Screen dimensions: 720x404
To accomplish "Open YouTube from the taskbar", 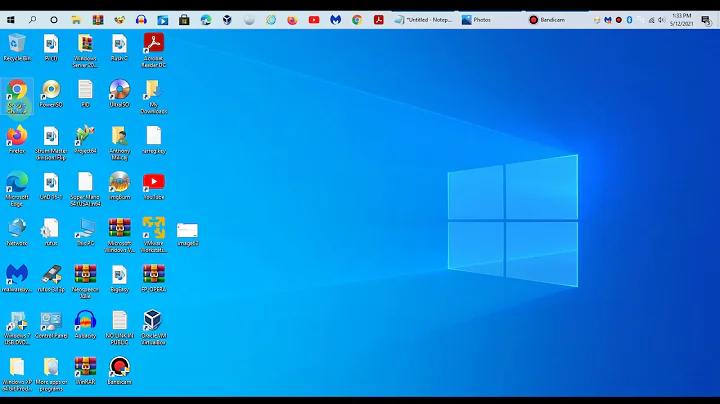I will point(314,20).
